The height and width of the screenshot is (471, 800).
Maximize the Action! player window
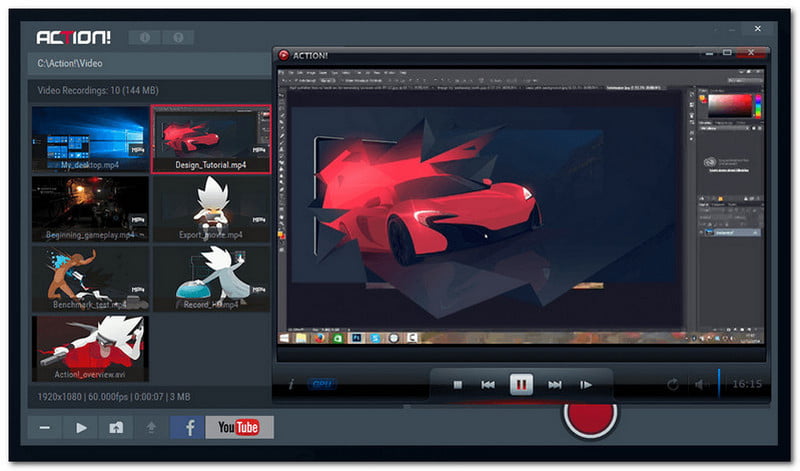click(x=728, y=53)
